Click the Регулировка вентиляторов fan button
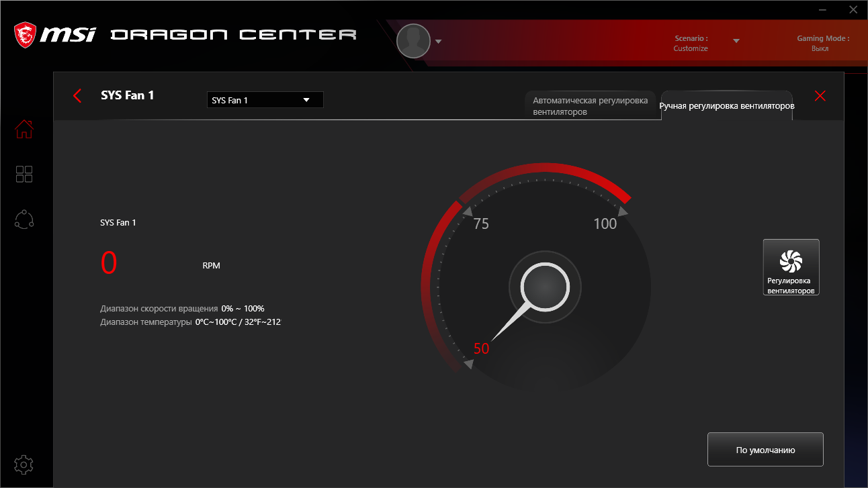The width and height of the screenshot is (868, 488). coord(791,267)
